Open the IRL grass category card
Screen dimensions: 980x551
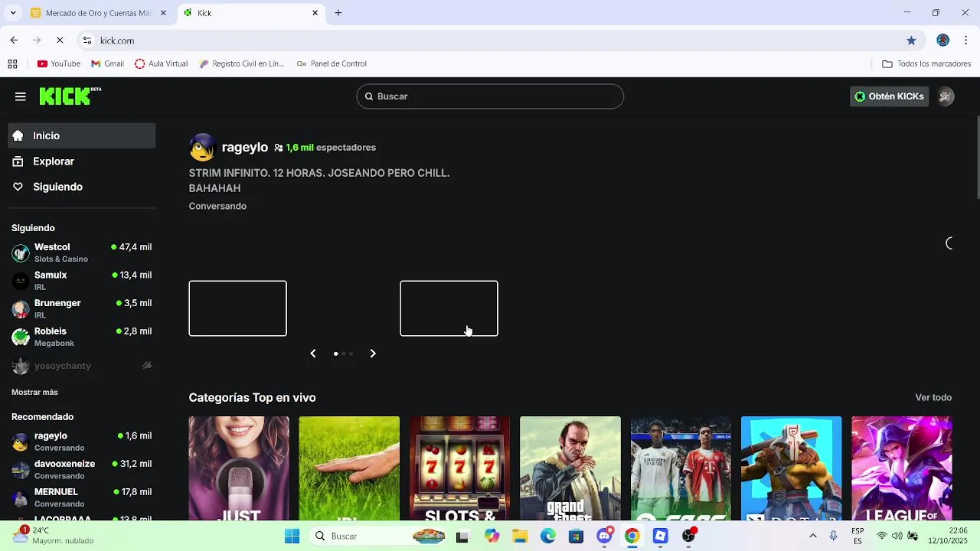(349, 468)
